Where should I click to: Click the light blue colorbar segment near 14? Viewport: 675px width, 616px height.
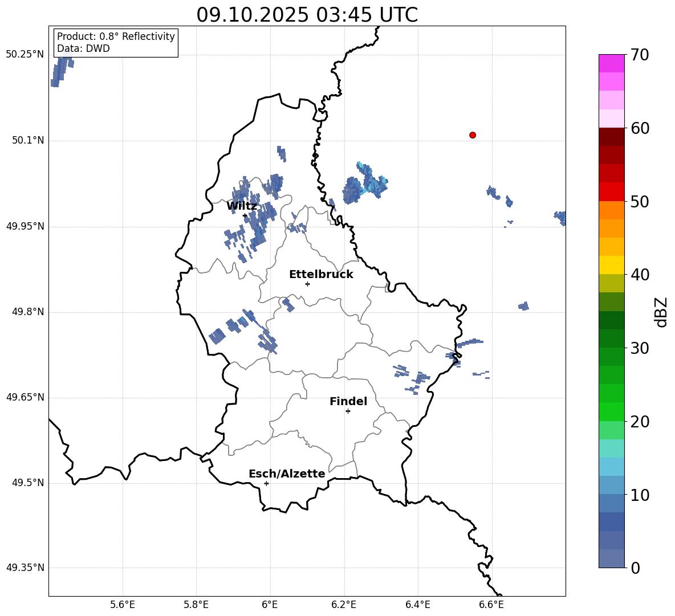[x=611, y=467]
